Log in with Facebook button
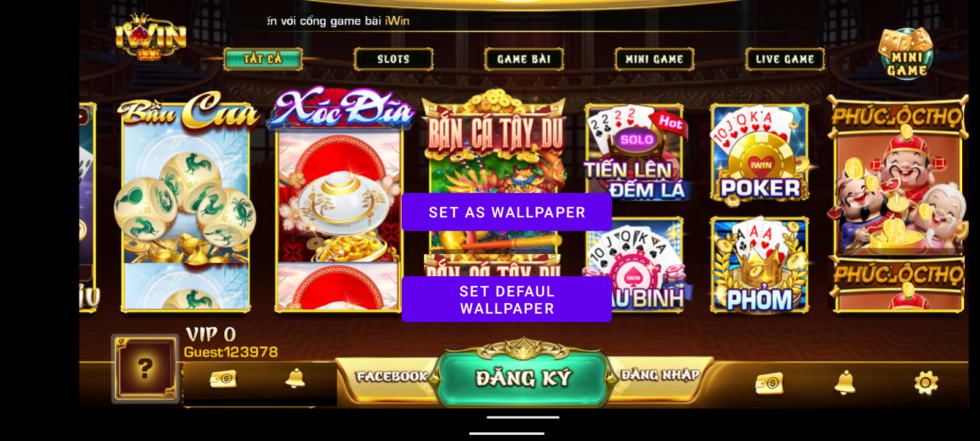This screenshot has height=441, width=980. coord(391,376)
